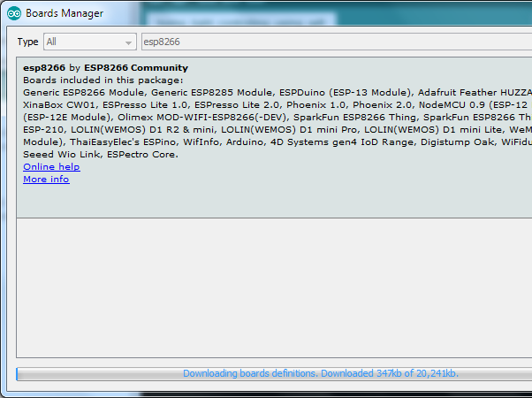
Task: Click the line starting with Generic ESP8266 Module
Action: tap(277, 92)
